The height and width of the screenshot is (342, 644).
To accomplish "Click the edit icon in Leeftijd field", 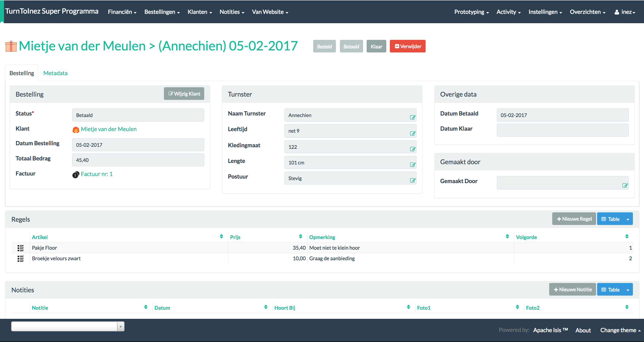I will (413, 133).
